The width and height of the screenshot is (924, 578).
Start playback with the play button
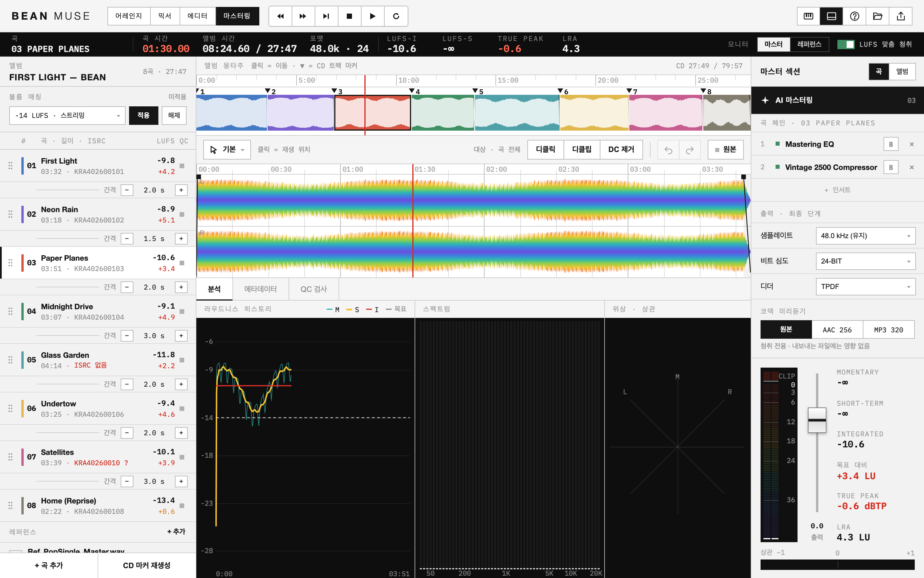click(x=373, y=16)
